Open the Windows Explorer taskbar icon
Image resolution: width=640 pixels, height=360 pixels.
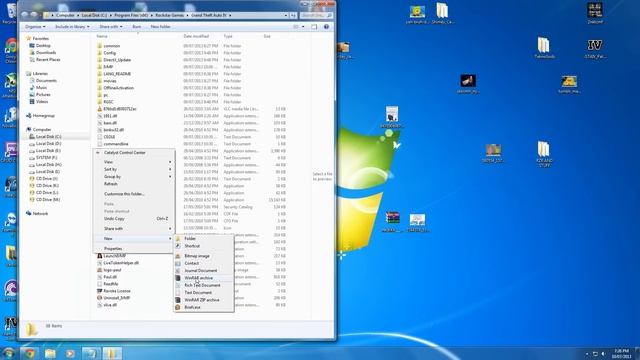(x=50, y=353)
